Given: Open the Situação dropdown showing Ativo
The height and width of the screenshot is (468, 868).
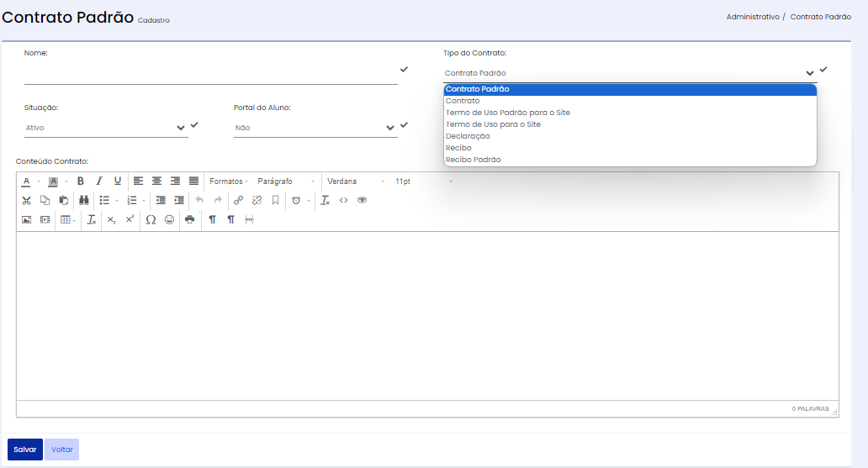Looking at the screenshot, I should pos(106,128).
